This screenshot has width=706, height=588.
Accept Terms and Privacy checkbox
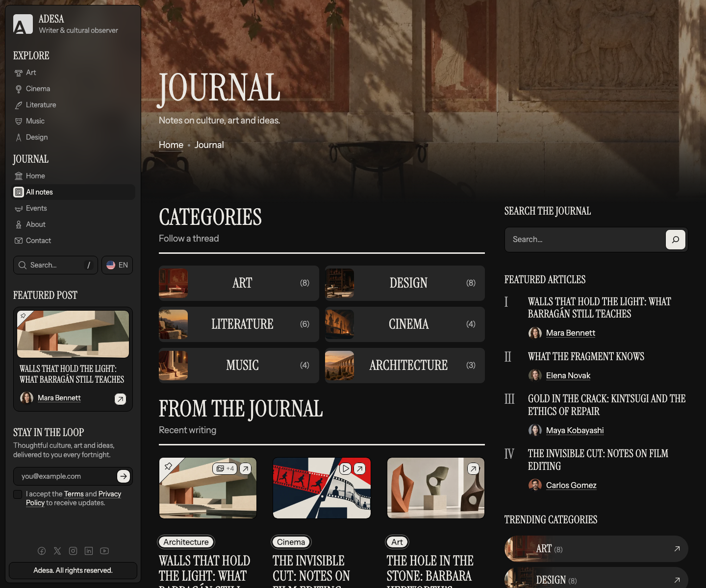[18, 494]
